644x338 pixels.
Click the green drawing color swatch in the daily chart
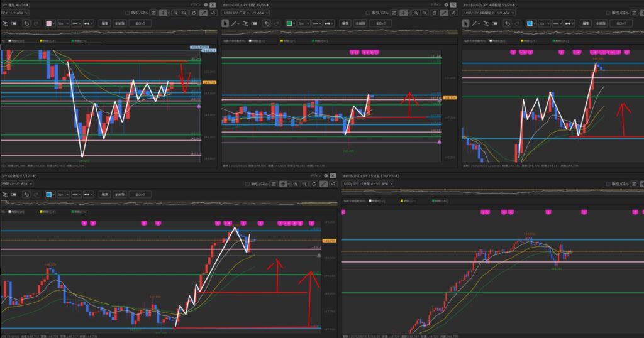point(289,23)
